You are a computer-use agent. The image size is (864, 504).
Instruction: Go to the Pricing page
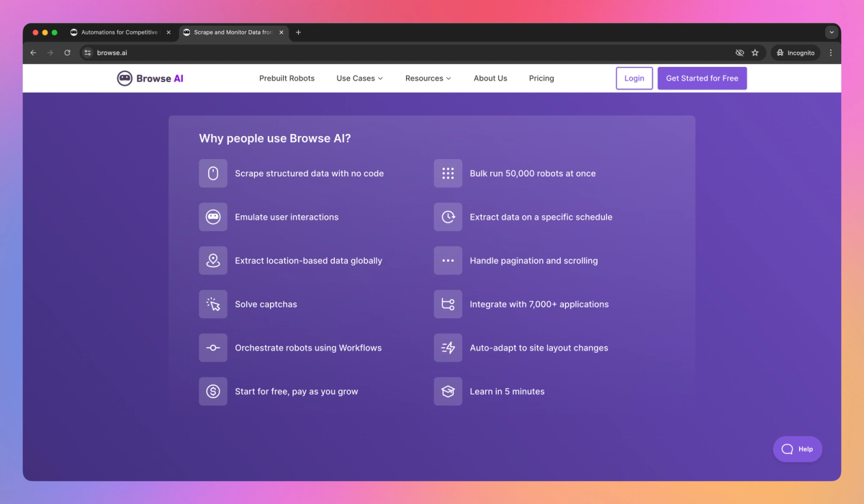541,78
